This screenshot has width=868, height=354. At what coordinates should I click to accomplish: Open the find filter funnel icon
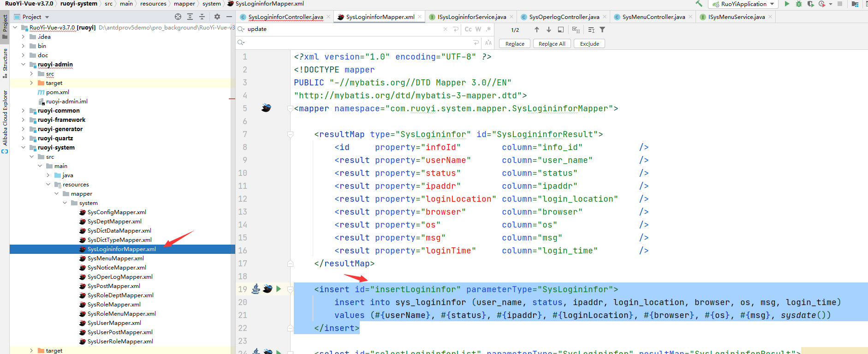pos(602,30)
